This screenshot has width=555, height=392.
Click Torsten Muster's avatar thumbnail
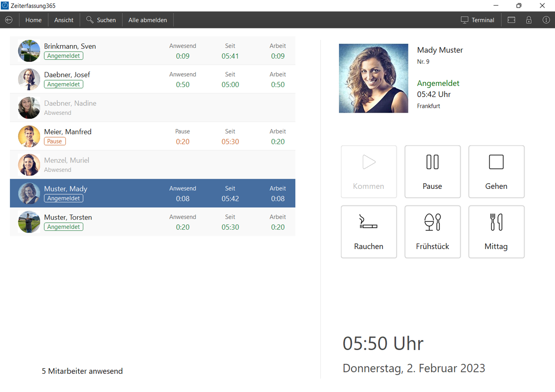click(29, 222)
